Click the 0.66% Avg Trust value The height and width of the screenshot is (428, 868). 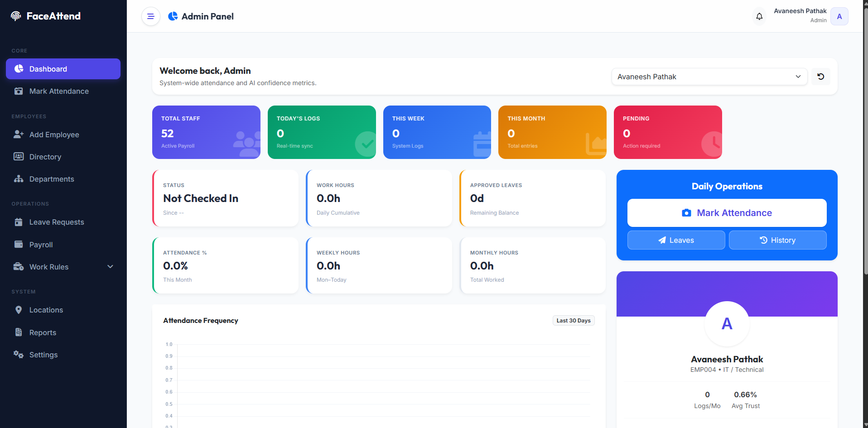click(x=745, y=395)
